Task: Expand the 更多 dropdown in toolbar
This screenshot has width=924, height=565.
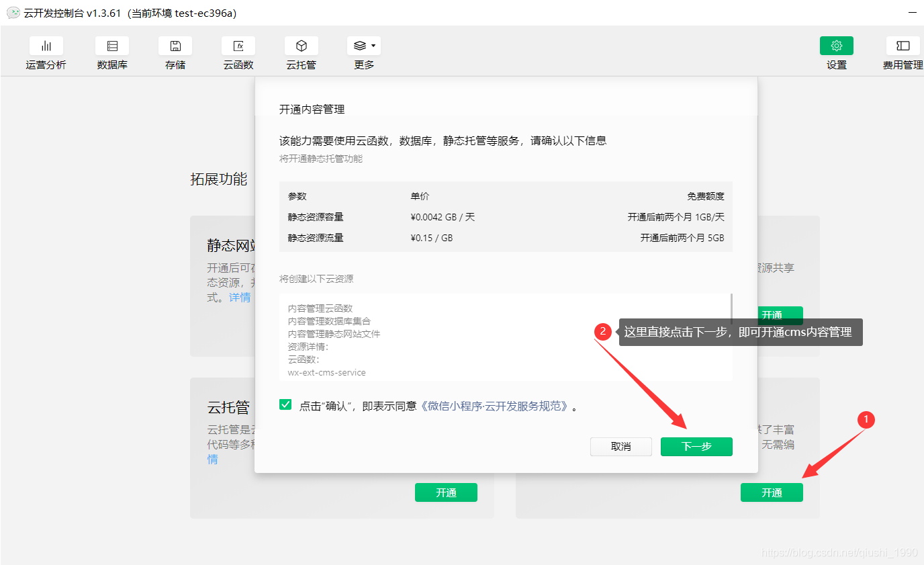Action: tap(364, 46)
